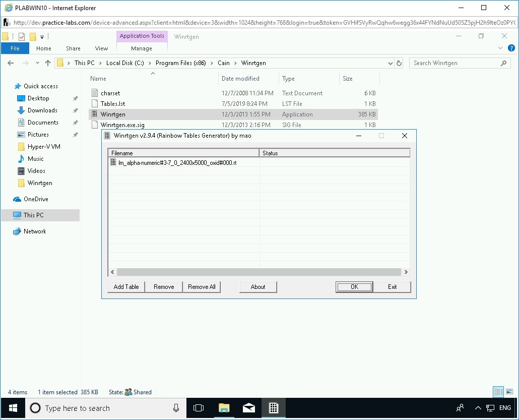Click the right arrow of the dialog scrollbar

point(407,272)
